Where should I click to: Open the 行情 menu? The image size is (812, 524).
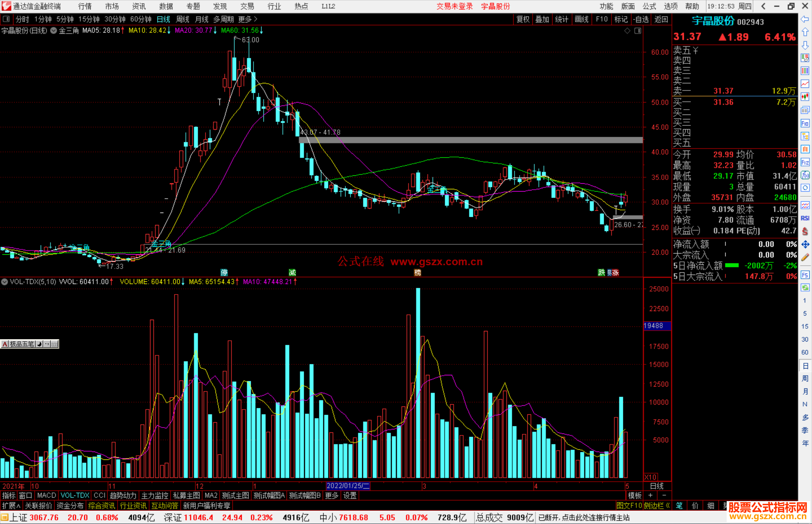(x=85, y=6)
